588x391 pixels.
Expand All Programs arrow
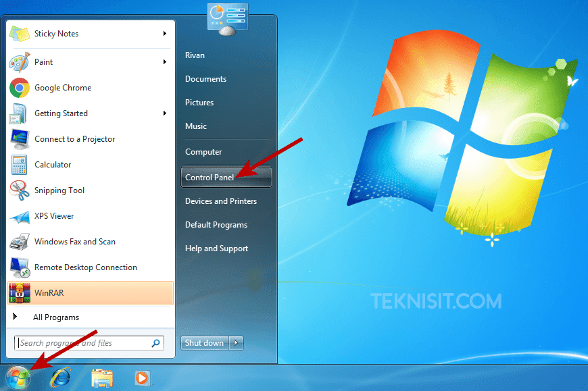point(15,317)
